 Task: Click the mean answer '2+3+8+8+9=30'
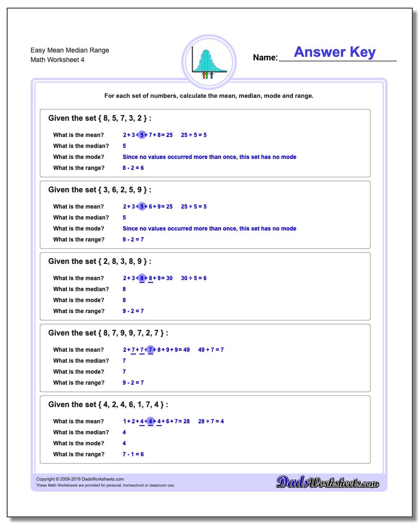pyautogui.click(x=147, y=278)
